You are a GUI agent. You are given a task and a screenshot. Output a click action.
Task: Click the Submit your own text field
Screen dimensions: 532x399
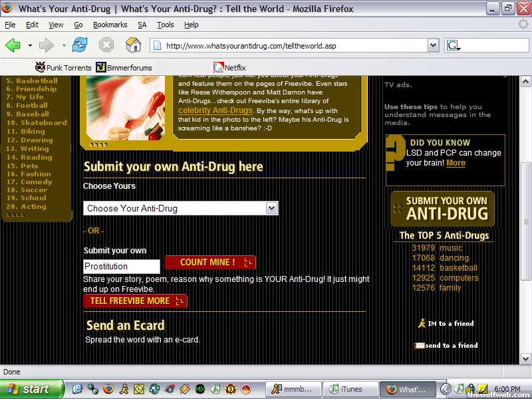click(x=122, y=267)
